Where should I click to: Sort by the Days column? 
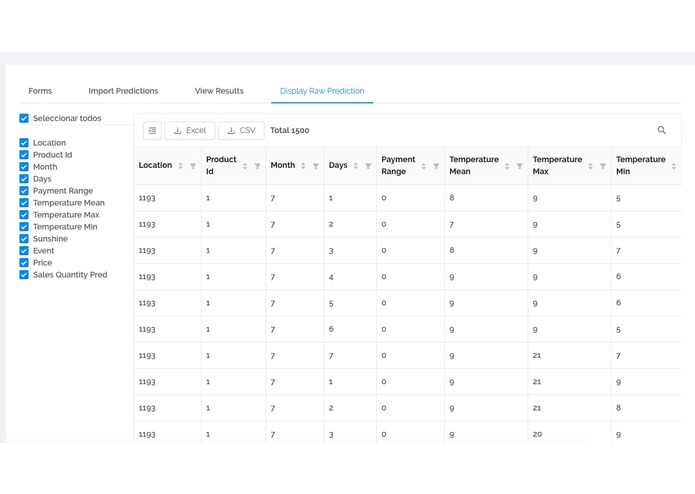[x=355, y=166]
